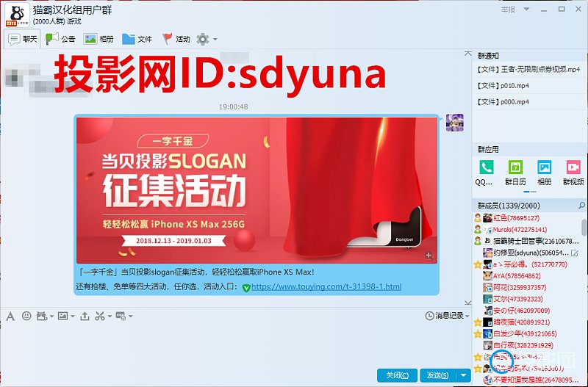Screen dimensions: 588x387
Task: Click the magnifier zoom icon on banner
Action: pos(429,256)
